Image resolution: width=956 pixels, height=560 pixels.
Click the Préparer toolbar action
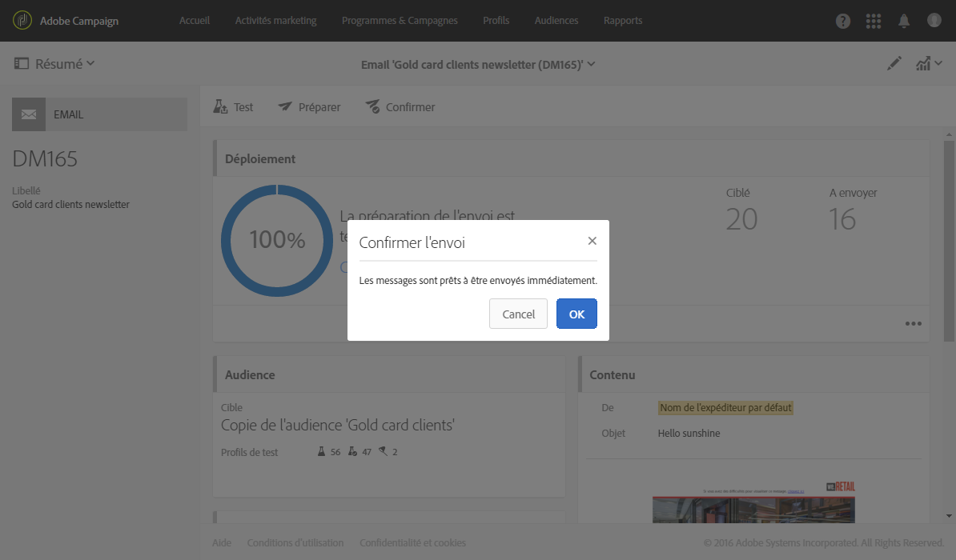point(309,107)
